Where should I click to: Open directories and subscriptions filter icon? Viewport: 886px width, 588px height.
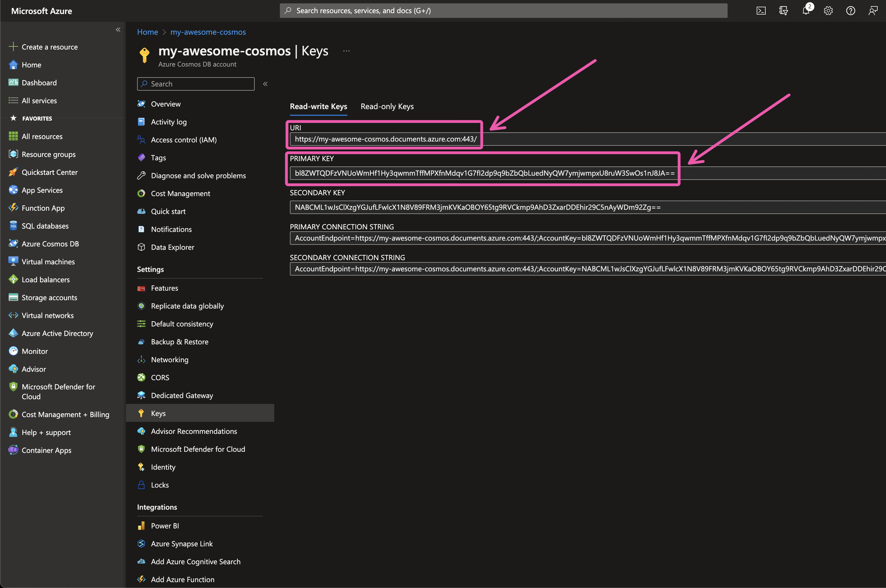pos(783,11)
